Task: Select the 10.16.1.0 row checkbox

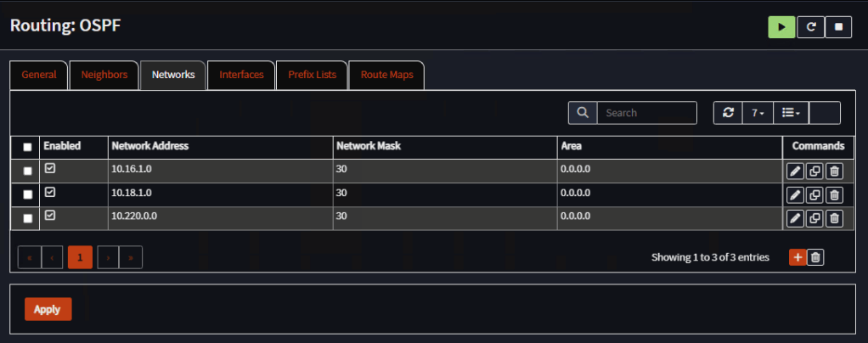Action: pos(27,171)
